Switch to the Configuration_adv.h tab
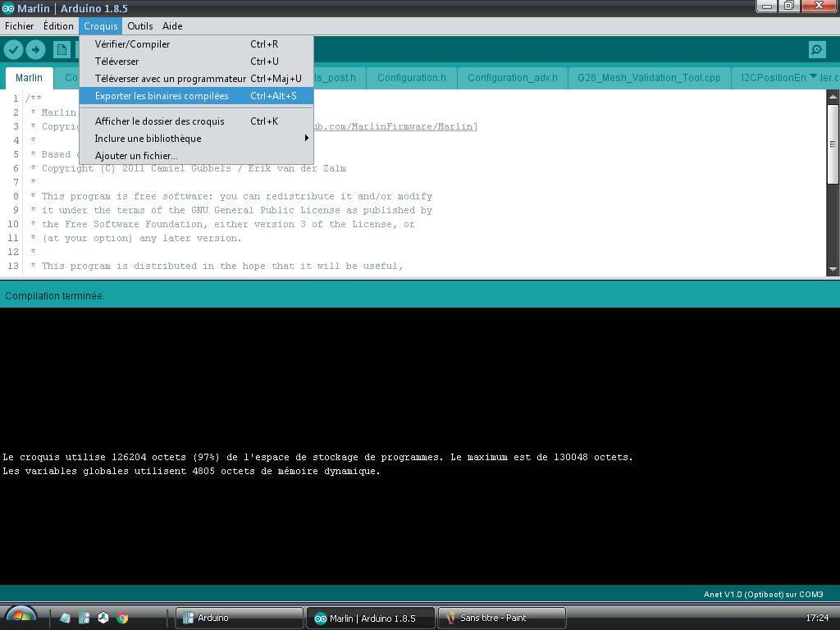This screenshot has height=630, width=840. (512, 78)
